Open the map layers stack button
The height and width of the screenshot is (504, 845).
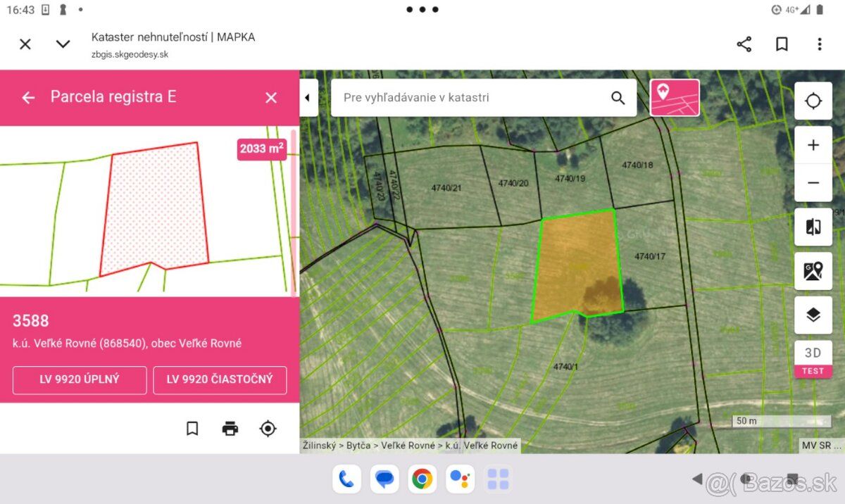pos(813,315)
